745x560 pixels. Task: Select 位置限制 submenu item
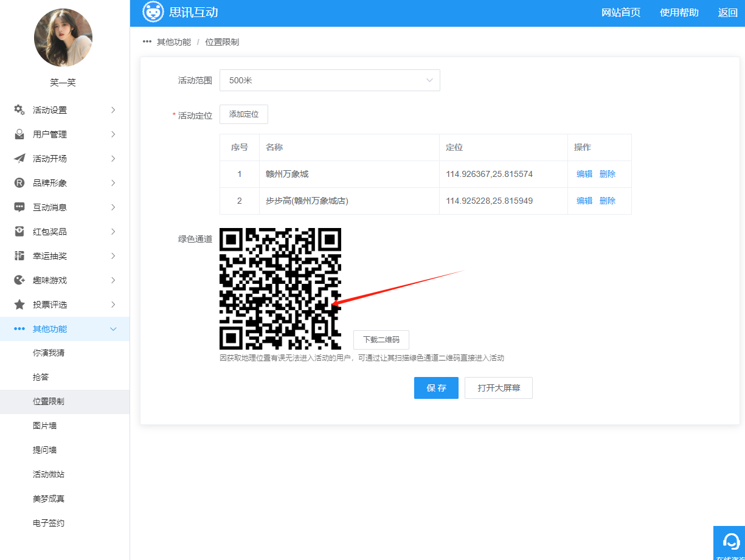coord(64,402)
